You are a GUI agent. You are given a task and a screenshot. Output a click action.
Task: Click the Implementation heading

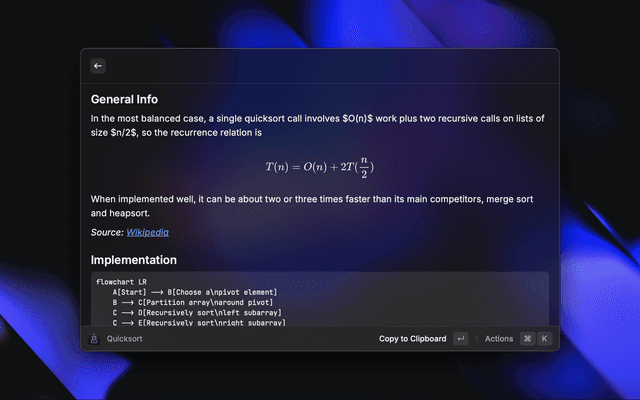[x=133, y=260]
